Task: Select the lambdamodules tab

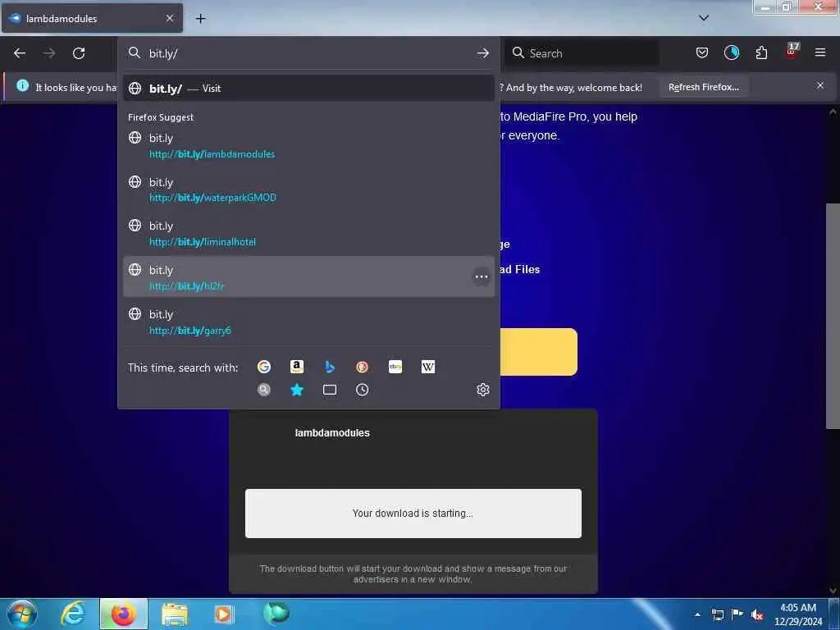Action: point(92,18)
